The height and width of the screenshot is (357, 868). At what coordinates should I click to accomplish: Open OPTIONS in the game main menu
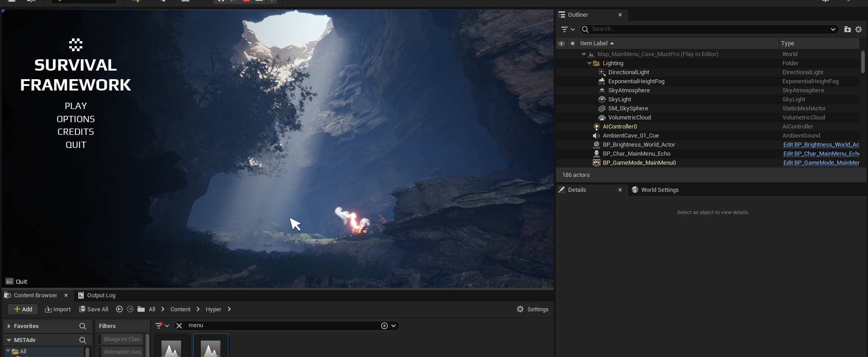point(76,119)
